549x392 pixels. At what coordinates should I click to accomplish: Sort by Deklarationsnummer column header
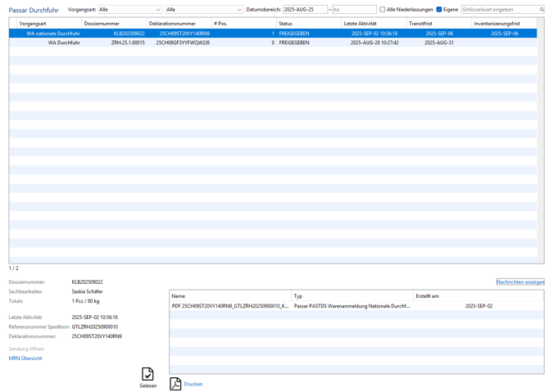[x=179, y=24]
